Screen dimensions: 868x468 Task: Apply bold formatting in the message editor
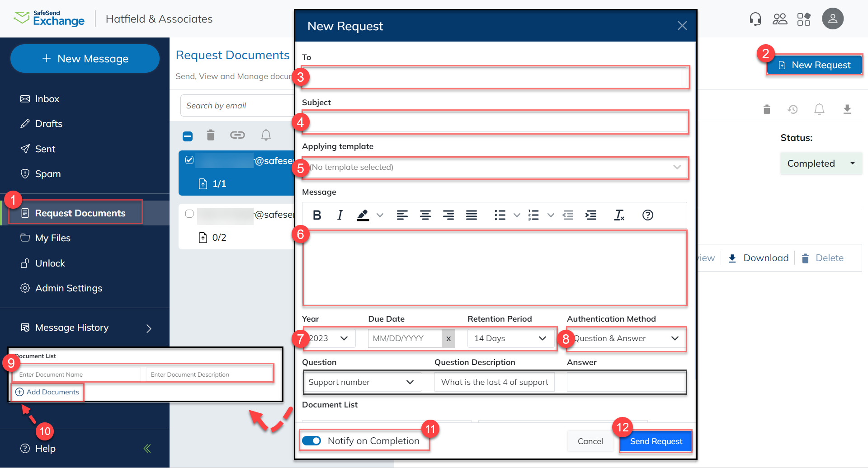pyautogui.click(x=317, y=215)
